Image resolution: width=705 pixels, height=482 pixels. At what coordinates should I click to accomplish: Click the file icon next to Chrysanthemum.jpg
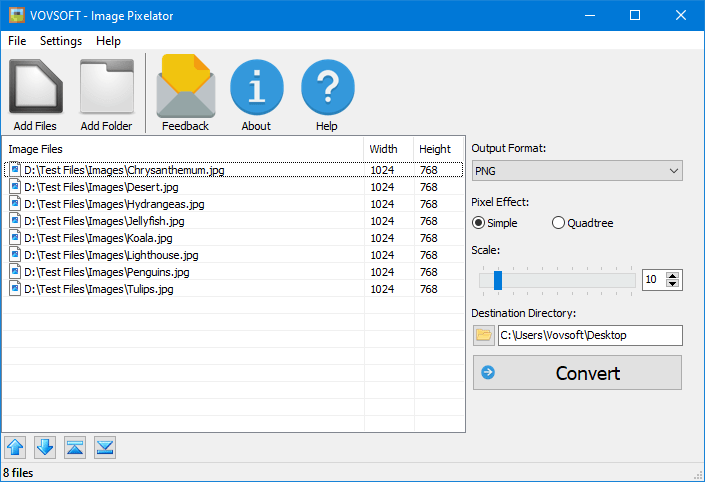(x=15, y=170)
